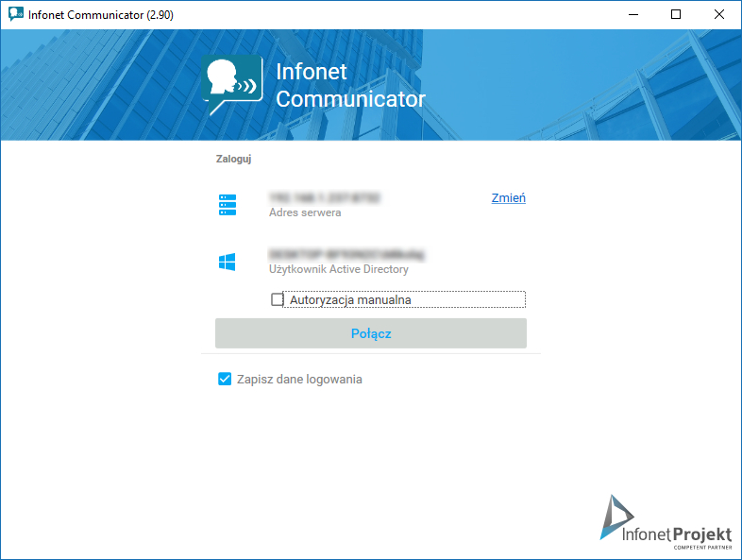Click the server rack icon
This screenshot has width=742, height=560.
pyautogui.click(x=228, y=205)
